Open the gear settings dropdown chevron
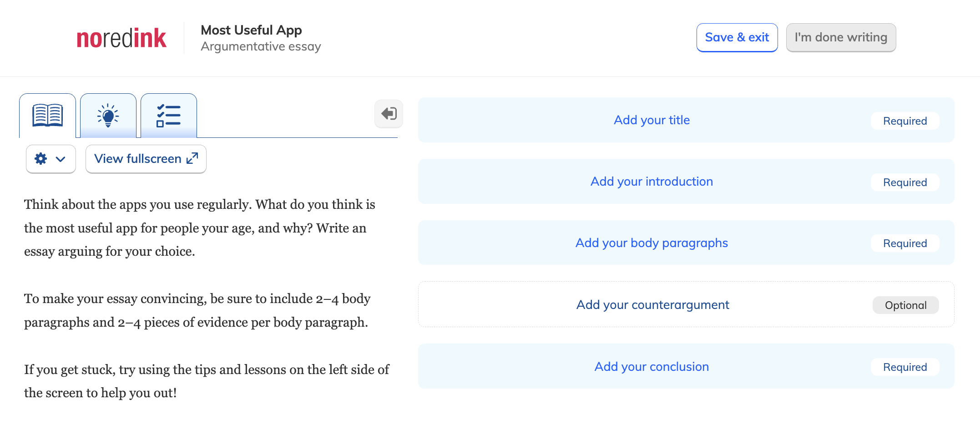 coord(61,159)
